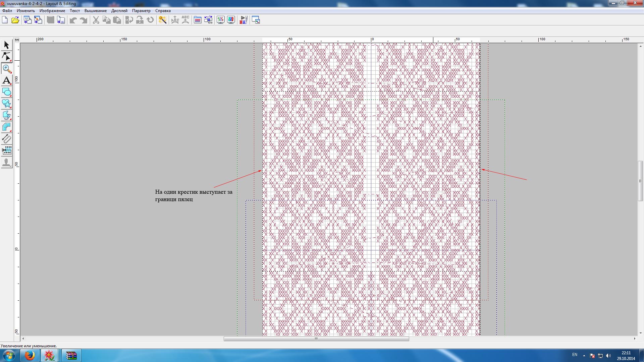
Task: Create a new document
Action: pos(5,20)
